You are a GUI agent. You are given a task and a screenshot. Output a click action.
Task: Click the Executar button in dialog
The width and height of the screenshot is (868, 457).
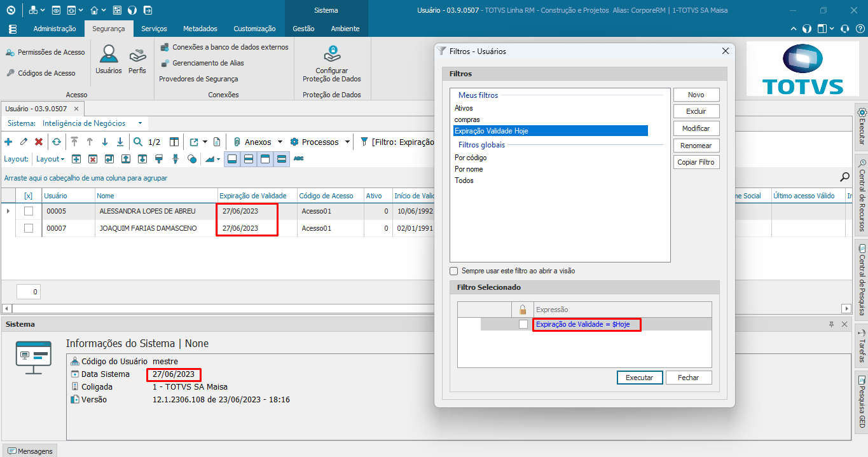640,378
